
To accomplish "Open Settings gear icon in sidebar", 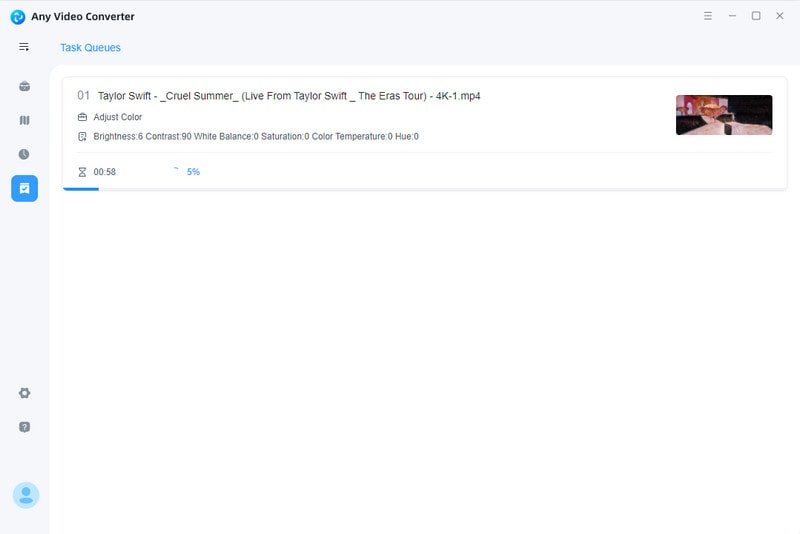I will (24, 393).
